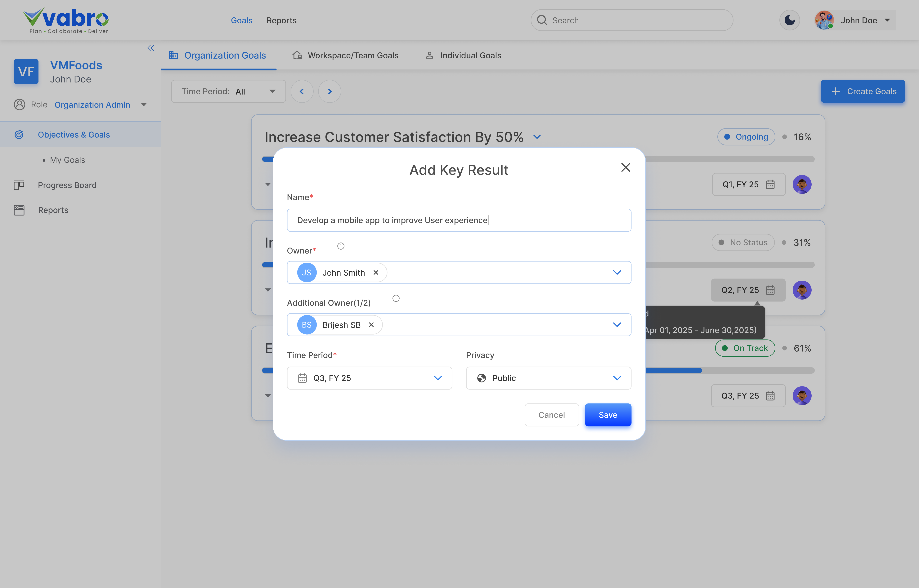Click the owner avatar beside Q3, FY 25
The width and height of the screenshot is (919, 588).
point(802,396)
